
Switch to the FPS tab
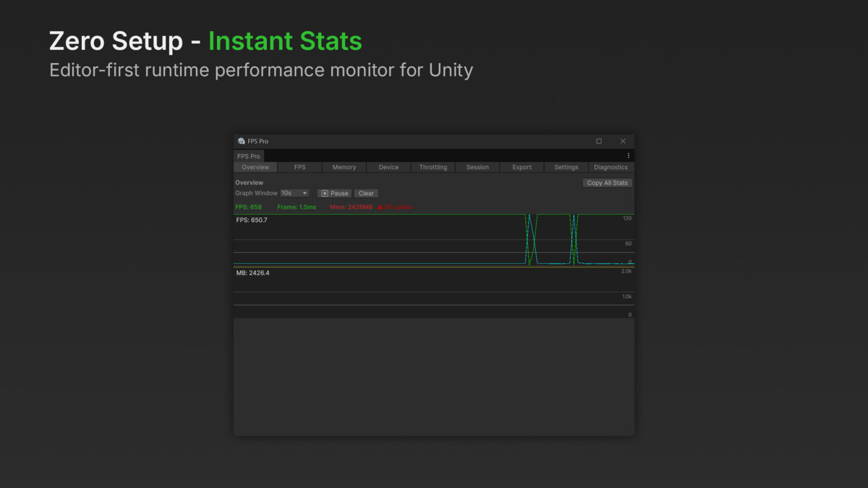(299, 167)
